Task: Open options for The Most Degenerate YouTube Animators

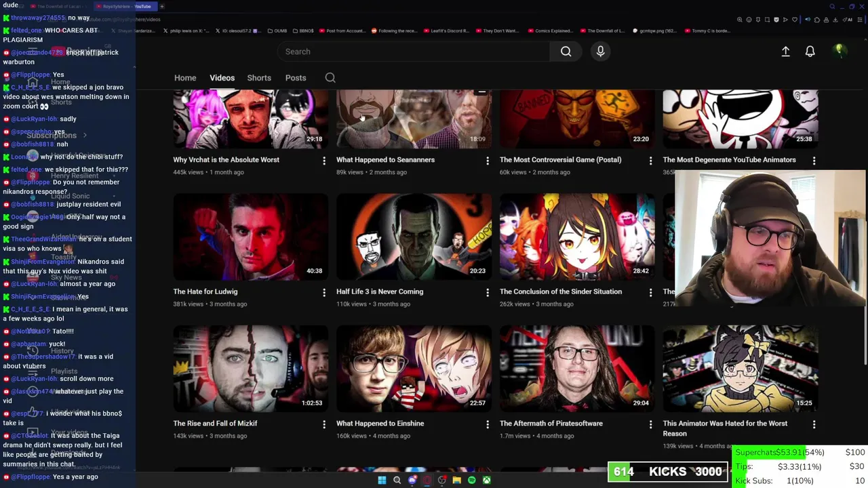Action: click(814, 161)
